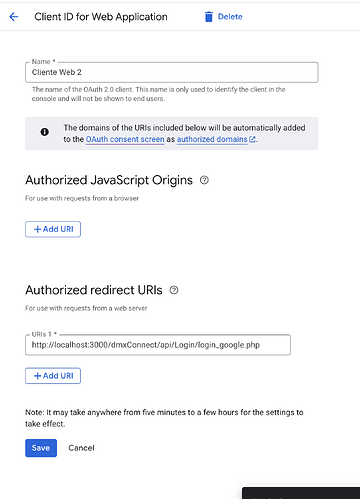Click the Client ID for Web Application title
The width and height of the screenshot is (360, 499).
(x=101, y=17)
